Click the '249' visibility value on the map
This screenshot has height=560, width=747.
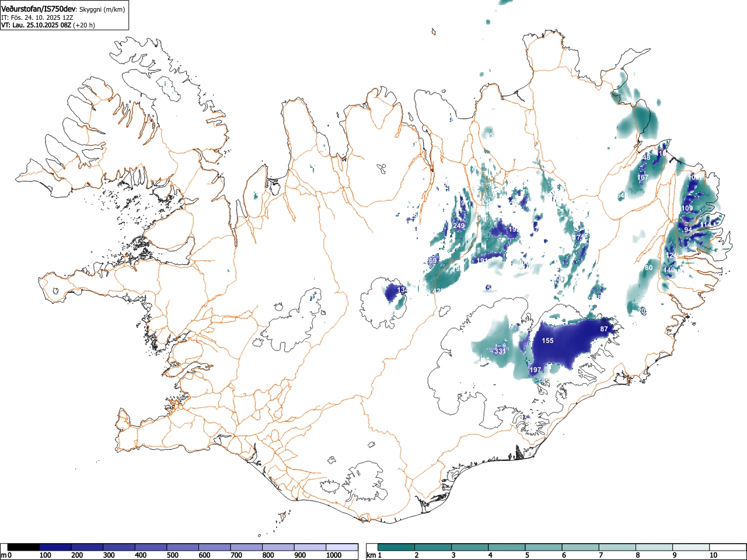pos(459,226)
